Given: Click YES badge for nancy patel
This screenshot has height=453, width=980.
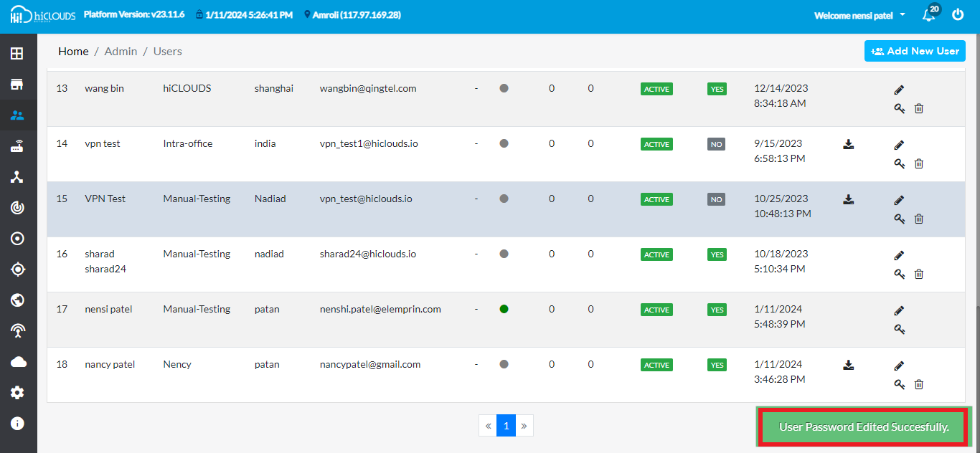Looking at the screenshot, I should (717, 365).
